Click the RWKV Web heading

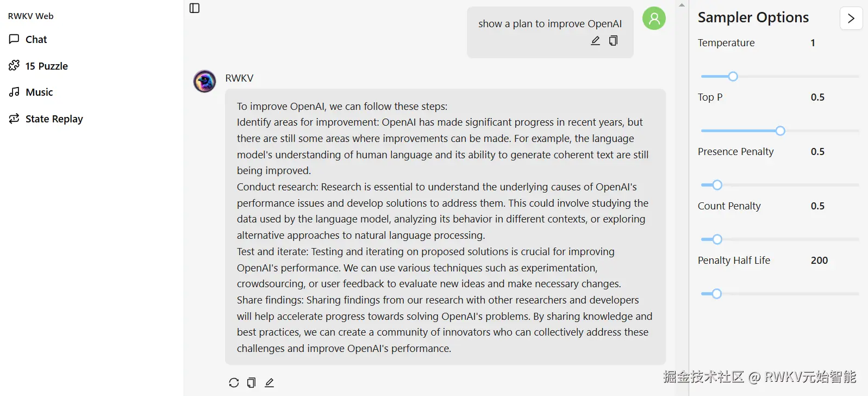(x=30, y=16)
